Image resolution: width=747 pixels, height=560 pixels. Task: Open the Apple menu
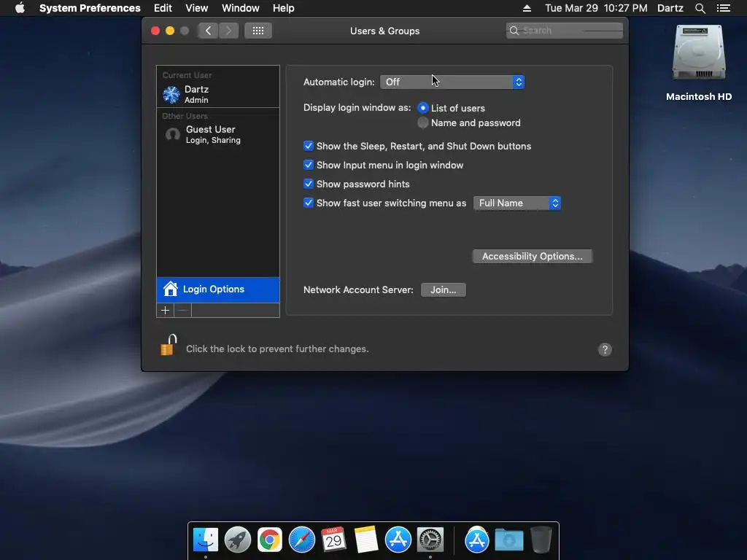[20, 8]
